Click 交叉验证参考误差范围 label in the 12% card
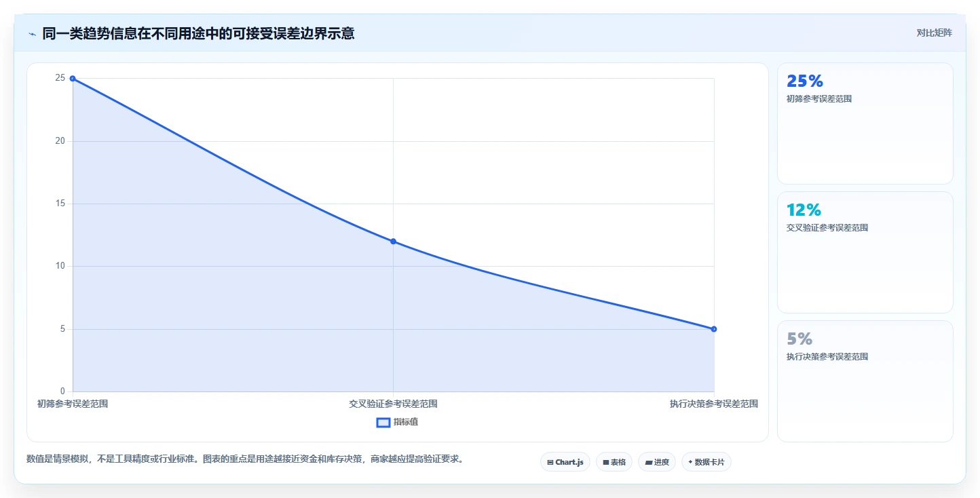Screen dimensions: 980x498 click(x=827, y=228)
